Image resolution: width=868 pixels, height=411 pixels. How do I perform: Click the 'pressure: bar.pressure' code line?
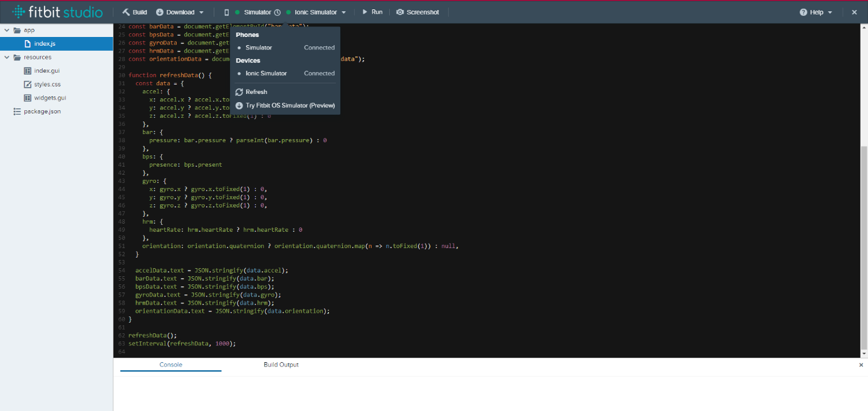pyautogui.click(x=238, y=140)
